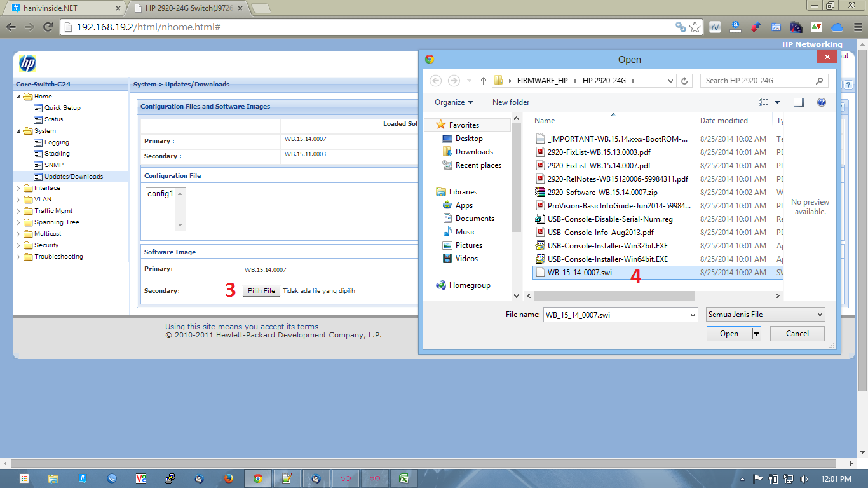The image size is (868, 488).
Task: Click the refresh icon in the Open dialog
Action: tap(684, 80)
